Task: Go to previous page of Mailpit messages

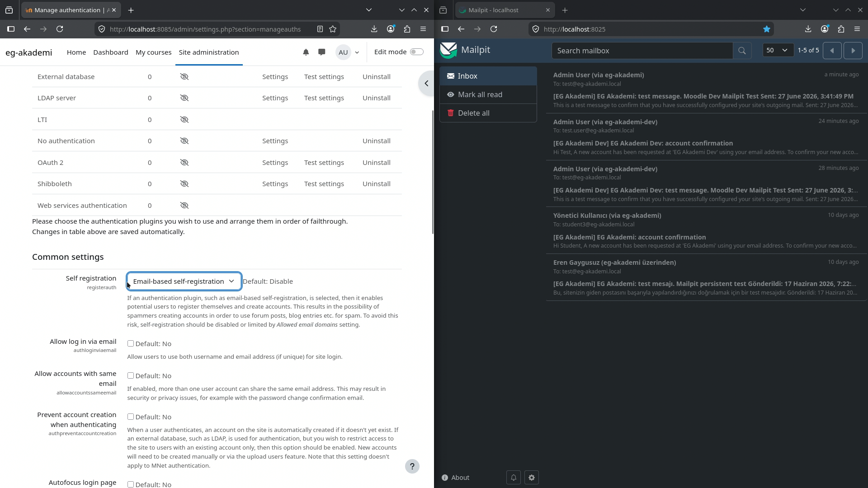Action: [832, 51]
